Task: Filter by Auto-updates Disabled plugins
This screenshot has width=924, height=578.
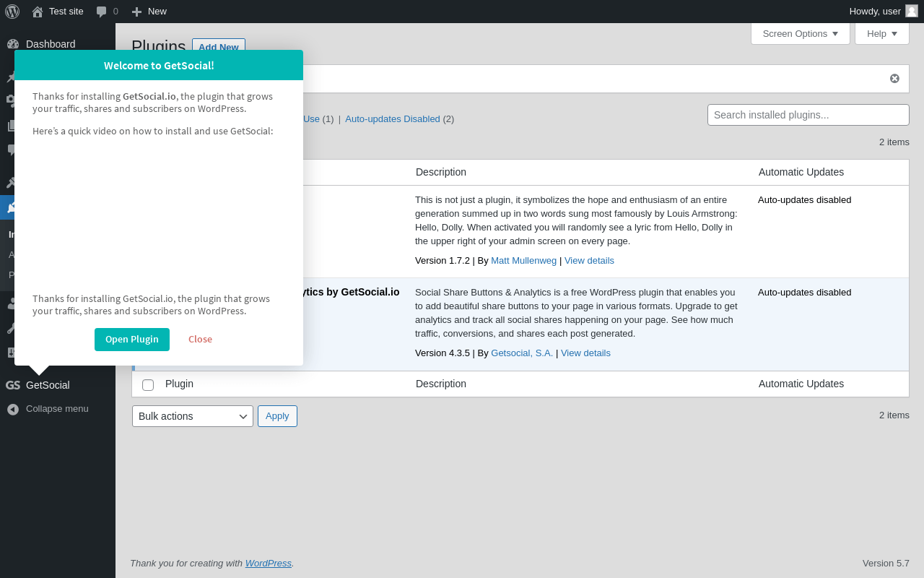Action: coord(393,118)
